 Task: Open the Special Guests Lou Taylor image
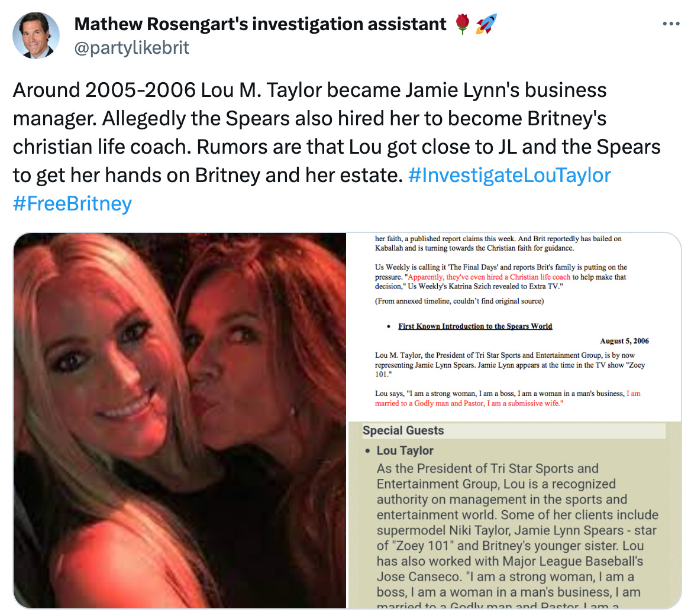(x=514, y=515)
